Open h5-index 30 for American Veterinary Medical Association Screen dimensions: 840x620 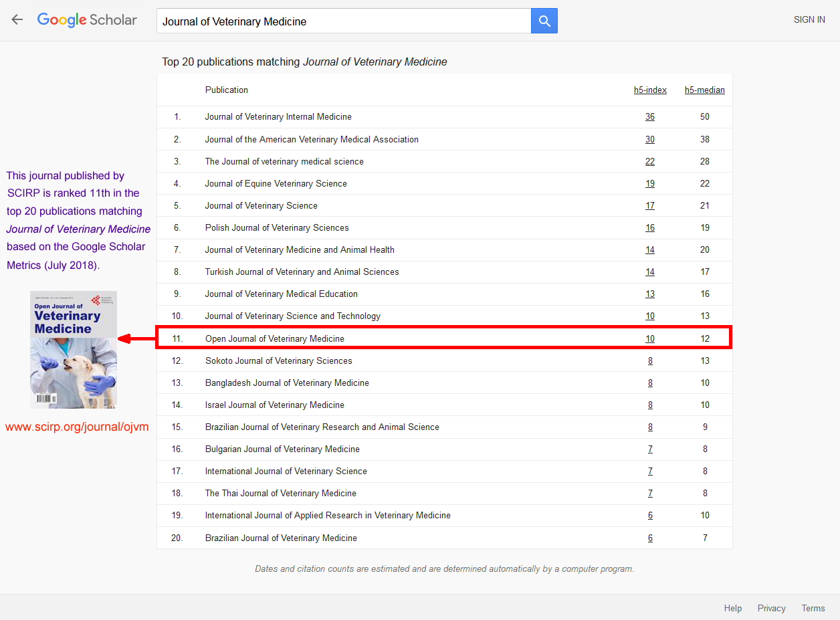(650, 140)
